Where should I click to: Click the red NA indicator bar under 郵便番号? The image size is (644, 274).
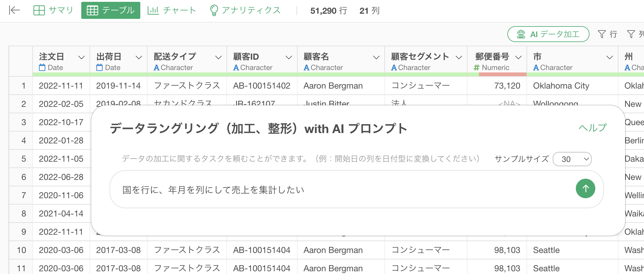click(x=502, y=74)
